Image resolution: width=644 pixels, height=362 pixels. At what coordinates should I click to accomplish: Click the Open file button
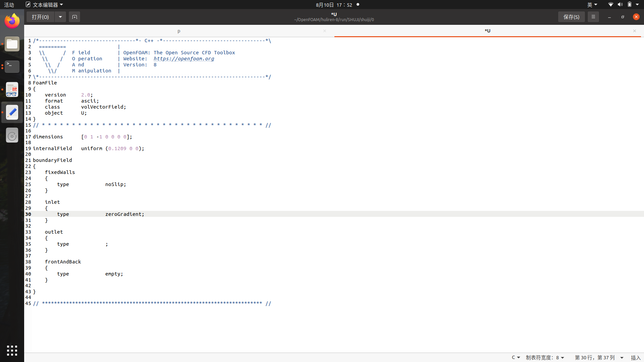tap(40, 17)
